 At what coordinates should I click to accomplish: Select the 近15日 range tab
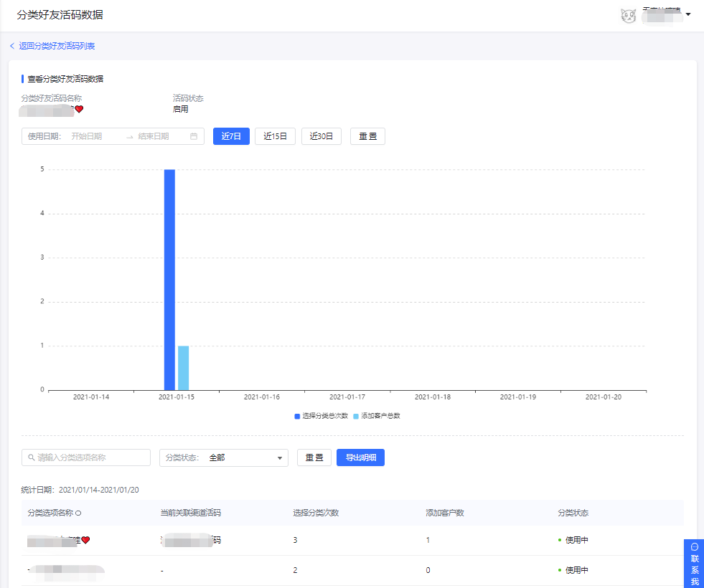[275, 136]
